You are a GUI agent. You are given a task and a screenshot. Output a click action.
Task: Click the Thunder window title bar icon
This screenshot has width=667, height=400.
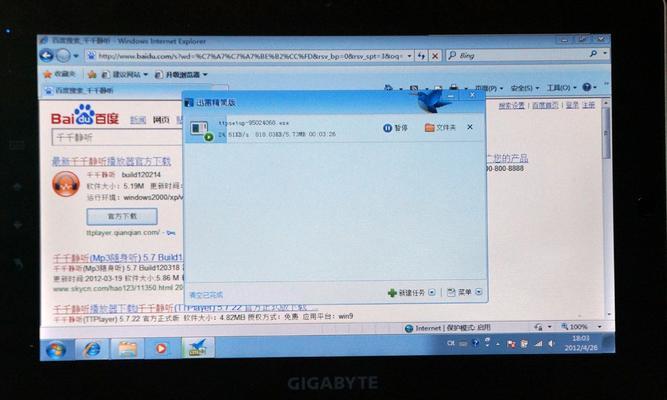pos(189,103)
